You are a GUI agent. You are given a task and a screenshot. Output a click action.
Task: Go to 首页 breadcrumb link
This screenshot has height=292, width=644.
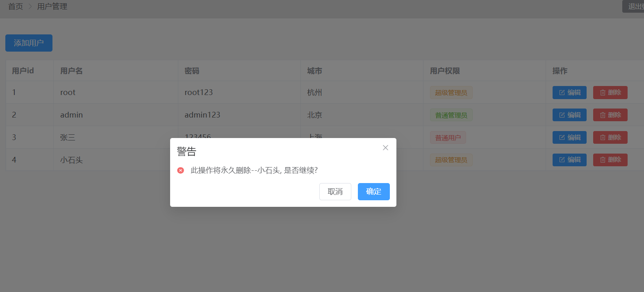(x=16, y=7)
